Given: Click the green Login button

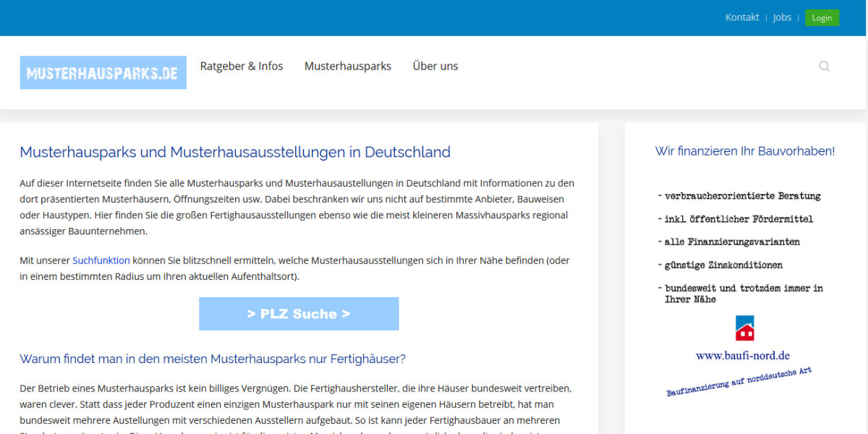Looking at the screenshot, I should (822, 17).
